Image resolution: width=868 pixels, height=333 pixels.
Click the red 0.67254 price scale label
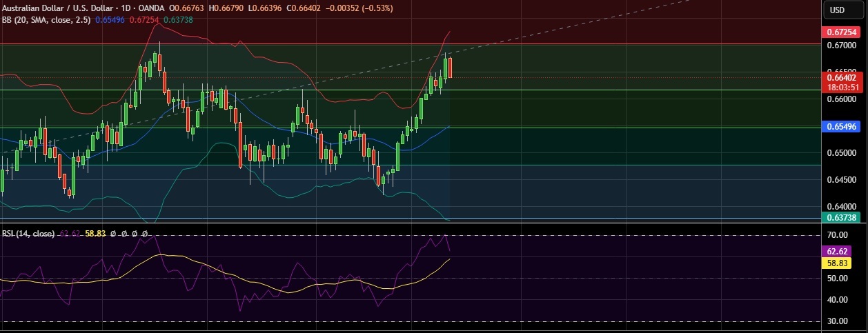pos(842,32)
